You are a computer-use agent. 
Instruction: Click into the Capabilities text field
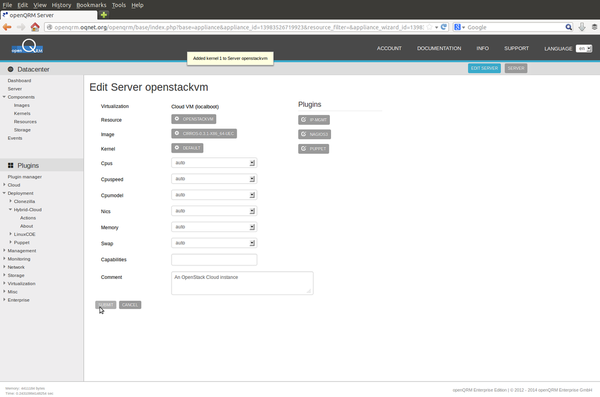click(x=214, y=260)
